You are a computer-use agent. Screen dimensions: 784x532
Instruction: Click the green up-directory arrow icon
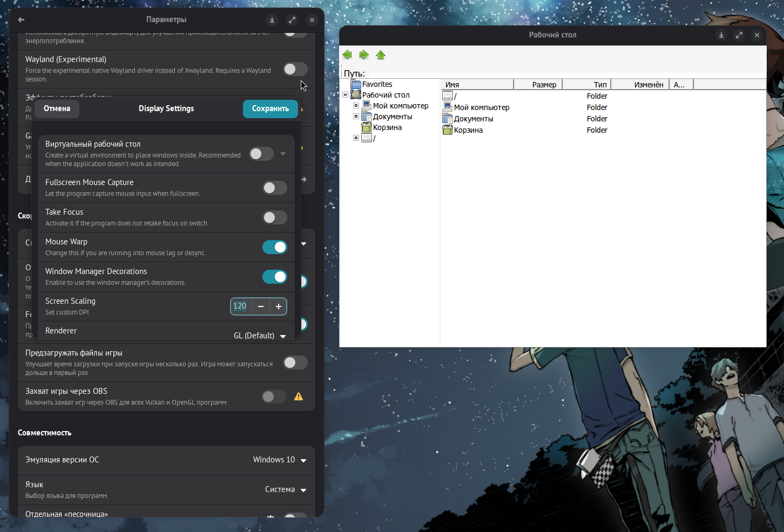(381, 55)
